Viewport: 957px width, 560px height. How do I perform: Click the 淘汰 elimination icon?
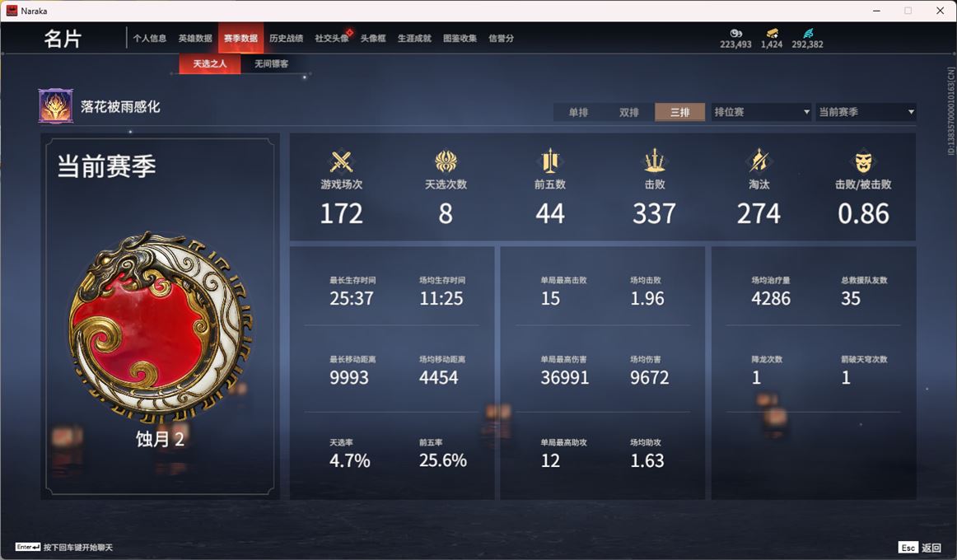click(x=759, y=161)
